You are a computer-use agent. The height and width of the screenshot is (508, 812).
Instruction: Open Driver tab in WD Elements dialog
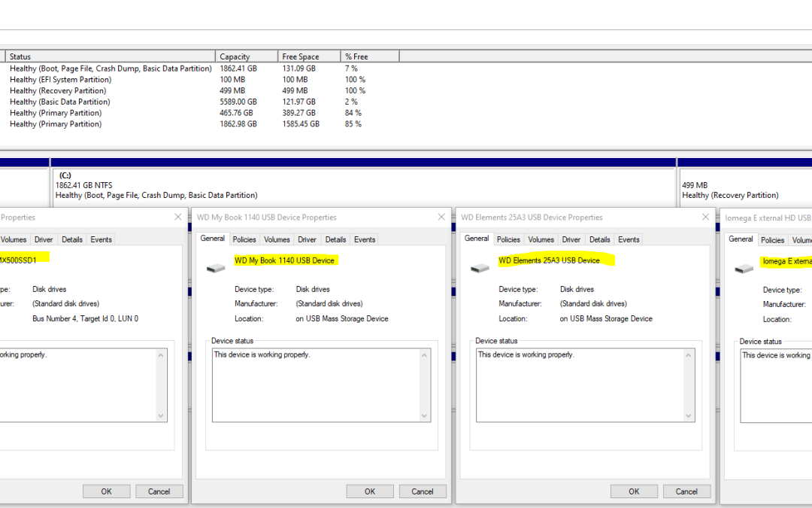571,239
